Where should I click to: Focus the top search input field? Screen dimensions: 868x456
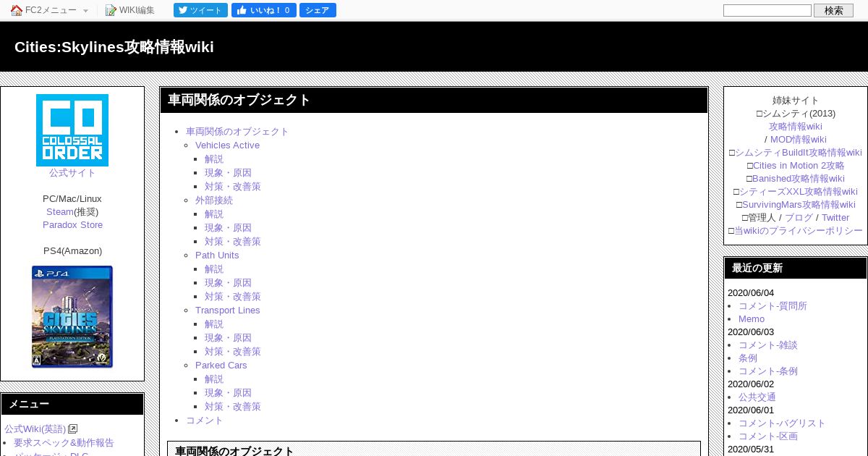tap(767, 10)
